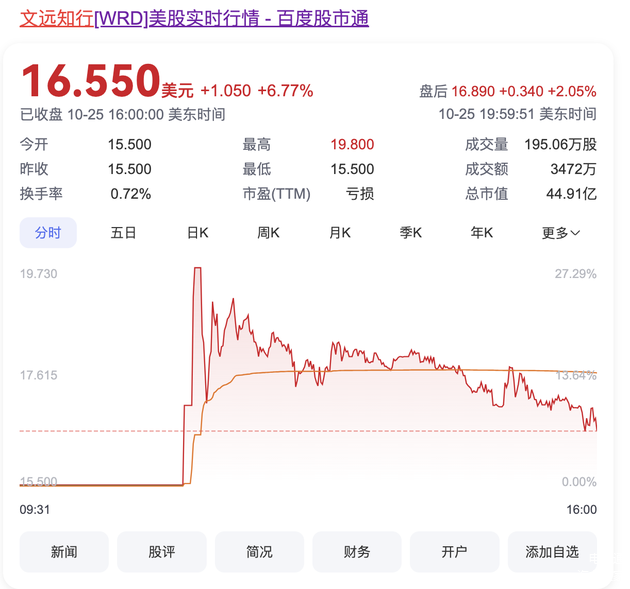Switch to the 周K view
Image resolution: width=630 pixels, height=589 pixels.
268,233
